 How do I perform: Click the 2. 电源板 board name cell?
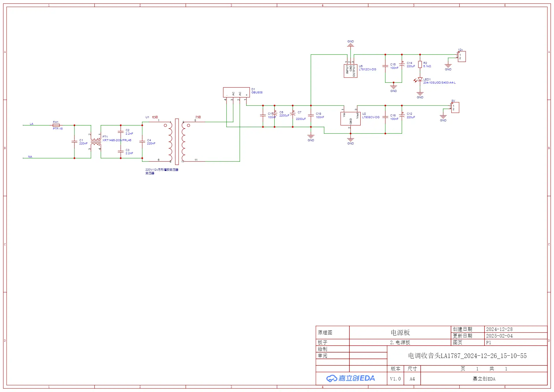(400, 342)
